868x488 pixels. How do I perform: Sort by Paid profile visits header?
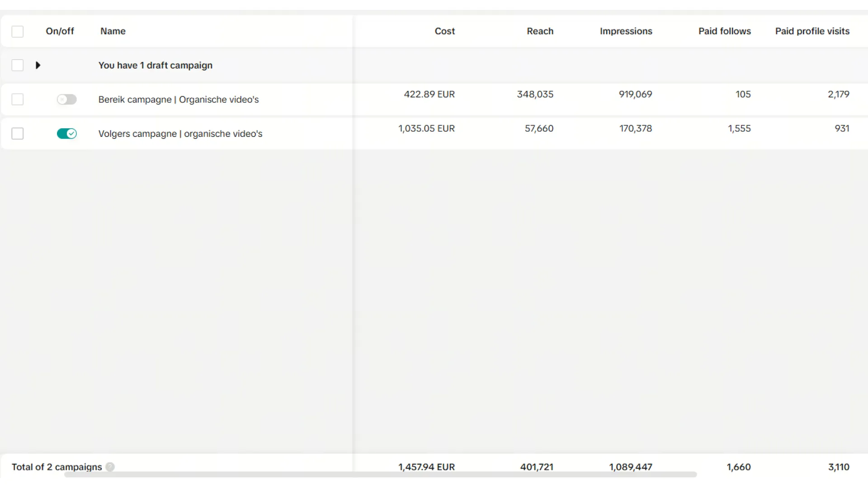[812, 31]
